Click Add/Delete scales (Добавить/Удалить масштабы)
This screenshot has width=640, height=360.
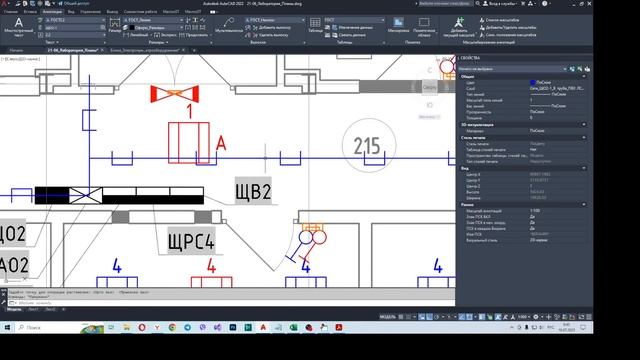(507, 27)
